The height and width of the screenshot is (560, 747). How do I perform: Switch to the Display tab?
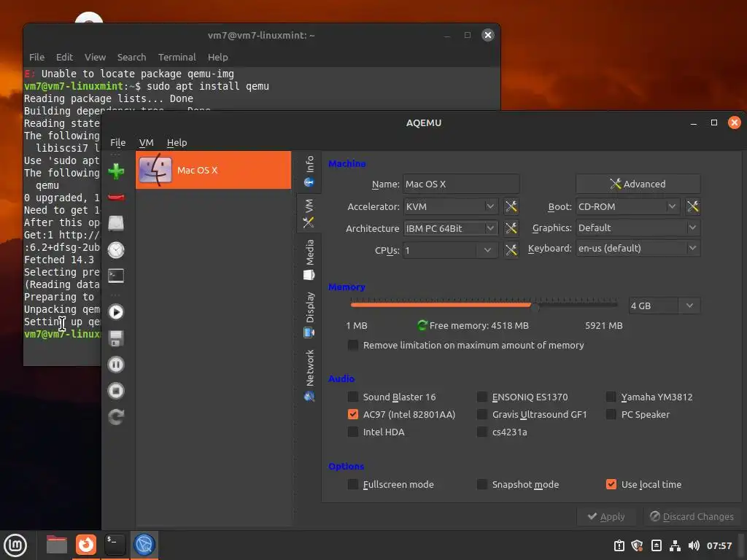point(309,315)
